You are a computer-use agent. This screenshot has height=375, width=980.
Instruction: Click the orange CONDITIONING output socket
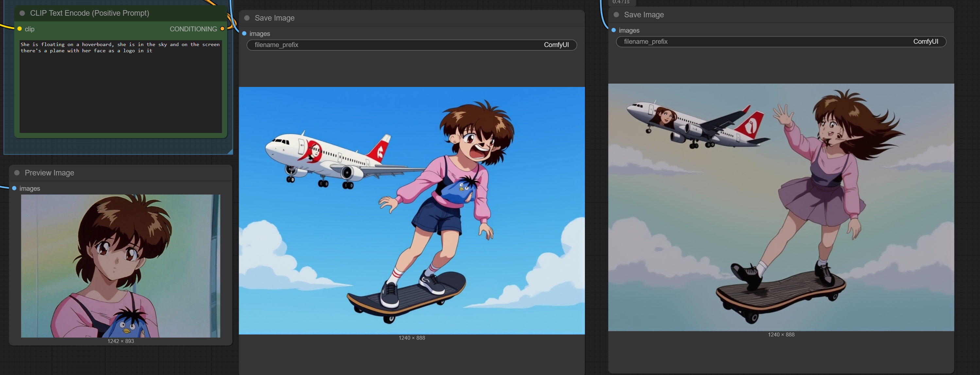click(x=223, y=29)
